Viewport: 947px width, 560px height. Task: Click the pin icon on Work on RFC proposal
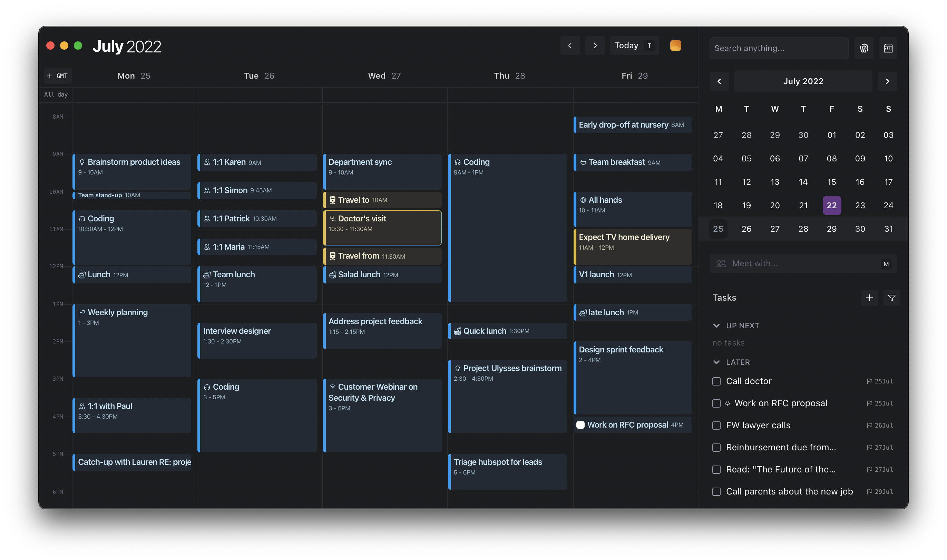727,403
